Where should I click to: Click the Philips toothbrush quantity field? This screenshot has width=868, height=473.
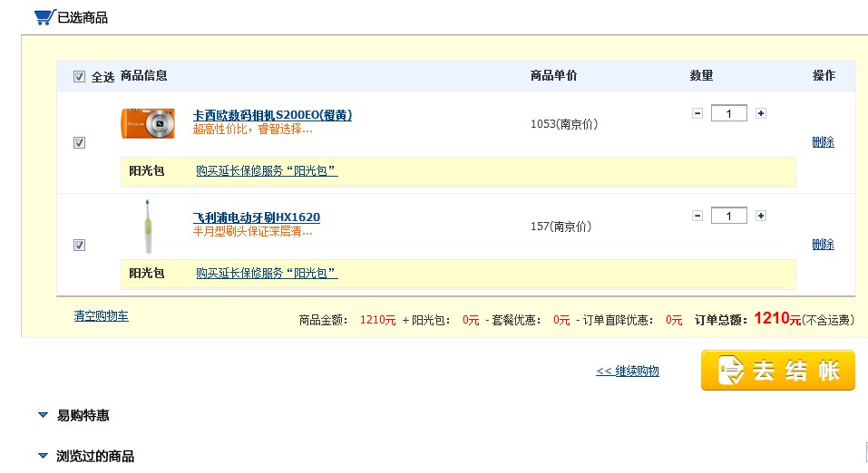pos(729,216)
